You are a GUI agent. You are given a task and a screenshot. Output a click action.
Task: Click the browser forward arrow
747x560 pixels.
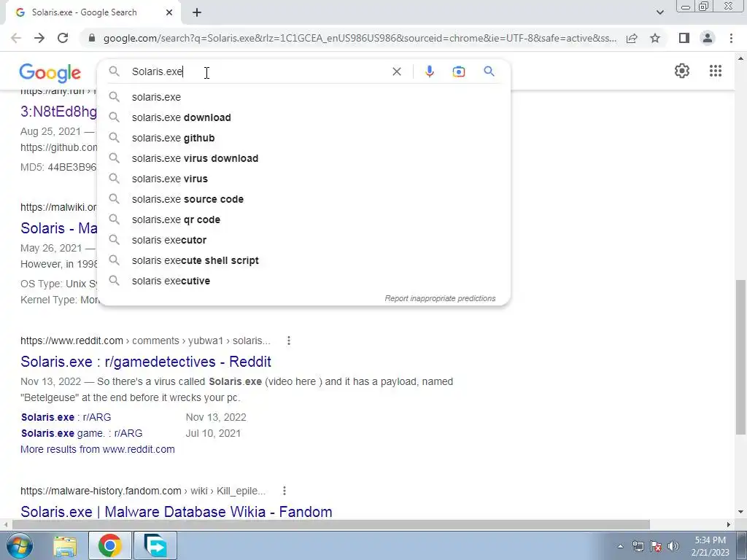point(39,38)
